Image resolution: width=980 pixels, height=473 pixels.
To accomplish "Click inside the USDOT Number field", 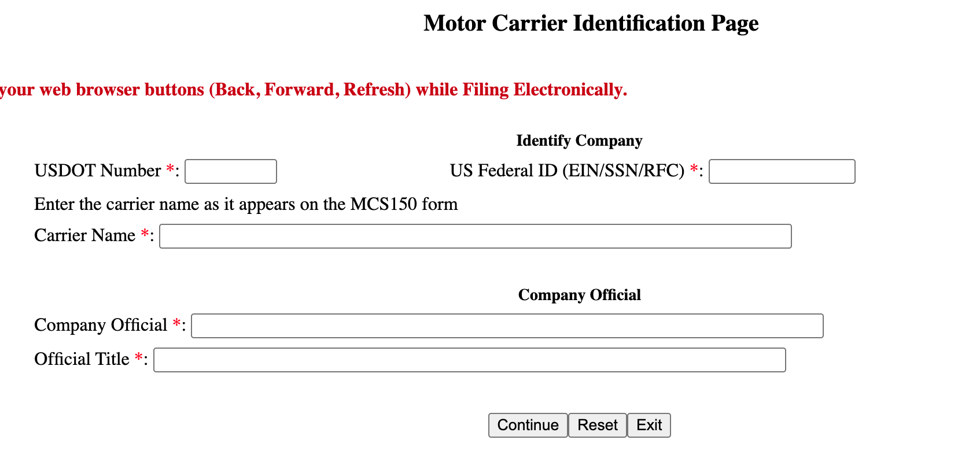I will click(x=230, y=171).
